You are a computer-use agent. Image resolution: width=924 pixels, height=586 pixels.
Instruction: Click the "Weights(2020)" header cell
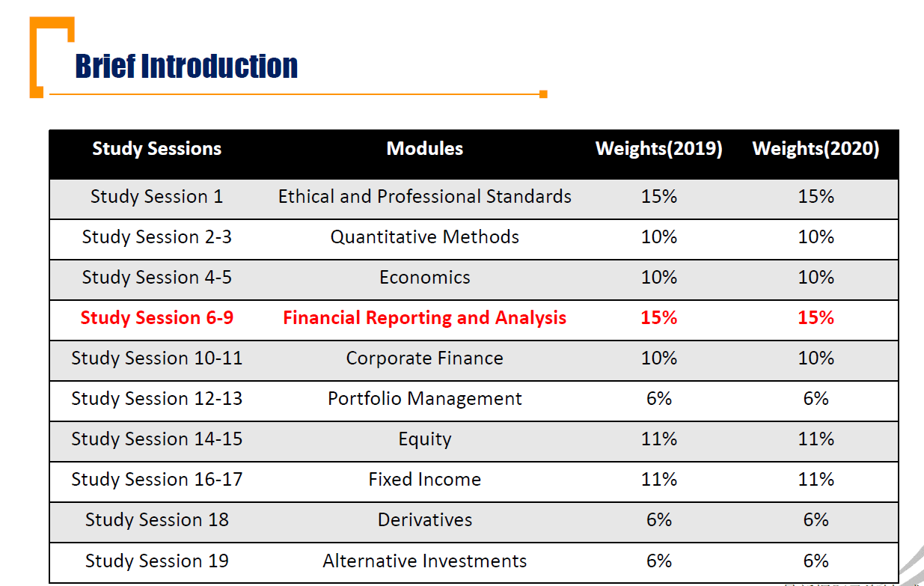coord(816,149)
